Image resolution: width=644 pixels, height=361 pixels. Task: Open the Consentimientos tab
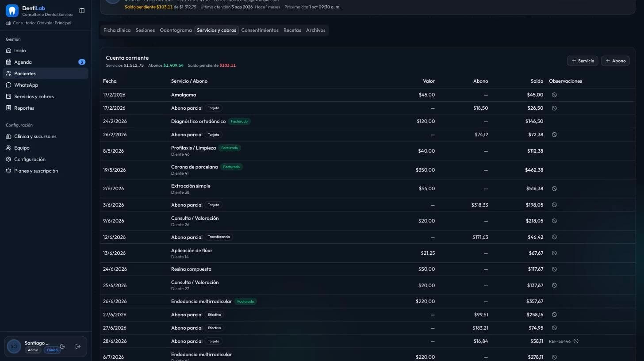tap(260, 30)
